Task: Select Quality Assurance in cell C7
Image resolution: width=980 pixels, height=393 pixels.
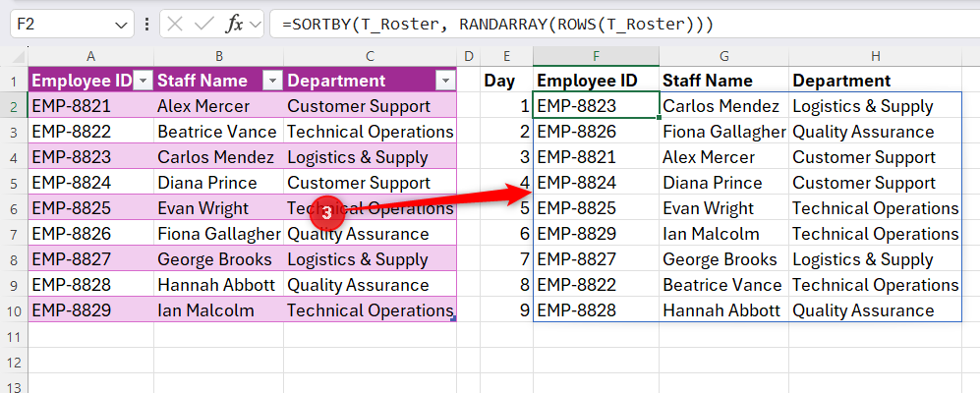Action: (x=370, y=234)
